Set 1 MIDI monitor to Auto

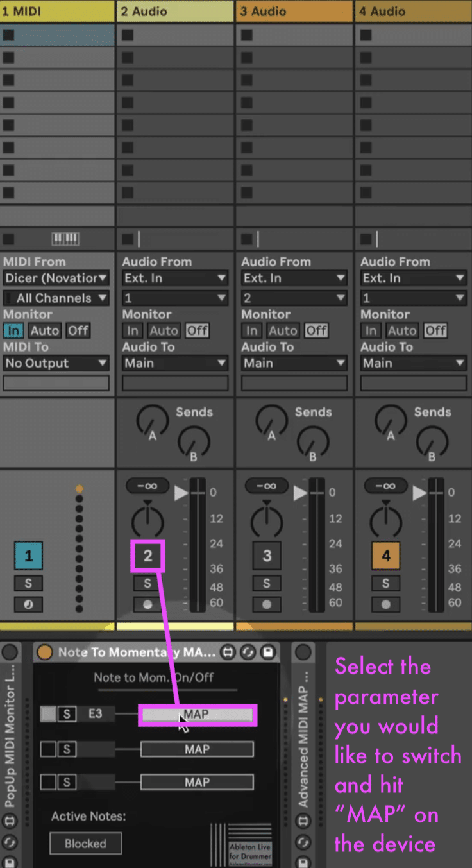point(44,330)
